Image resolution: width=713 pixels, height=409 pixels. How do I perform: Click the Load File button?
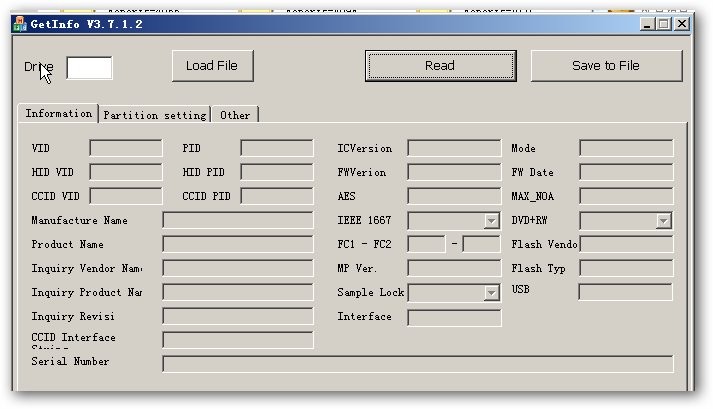[212, 66]
